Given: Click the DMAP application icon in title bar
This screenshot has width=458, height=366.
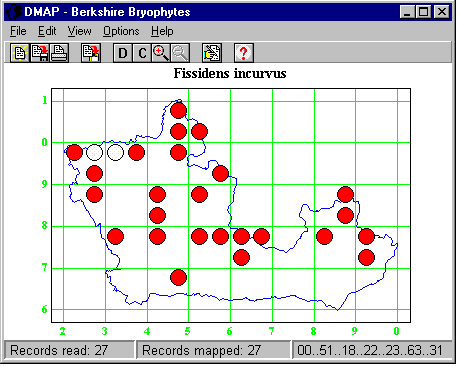Looking at the screenshot, I should click(x=14, y=12).
